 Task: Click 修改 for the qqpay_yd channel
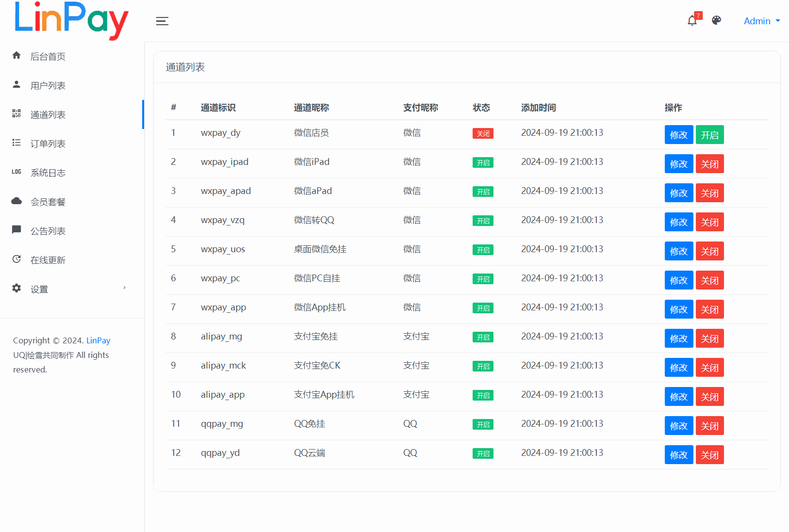(678, 455)
